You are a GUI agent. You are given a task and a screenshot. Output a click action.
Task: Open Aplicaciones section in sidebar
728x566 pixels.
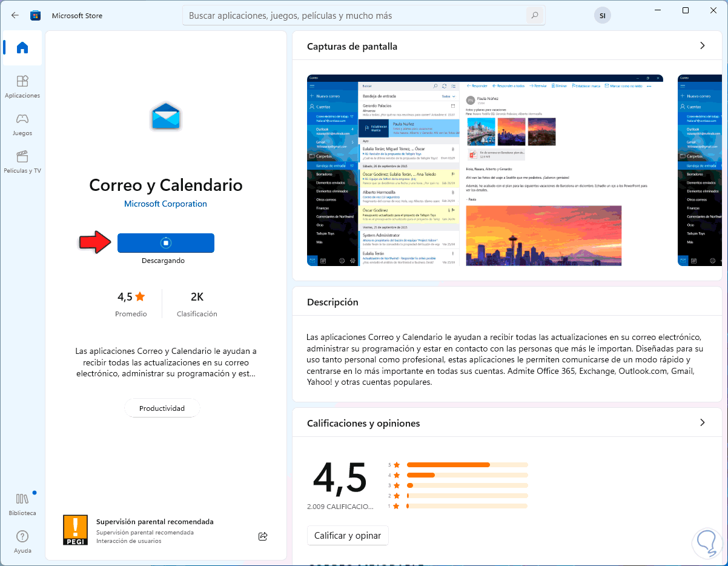(22, 87)
